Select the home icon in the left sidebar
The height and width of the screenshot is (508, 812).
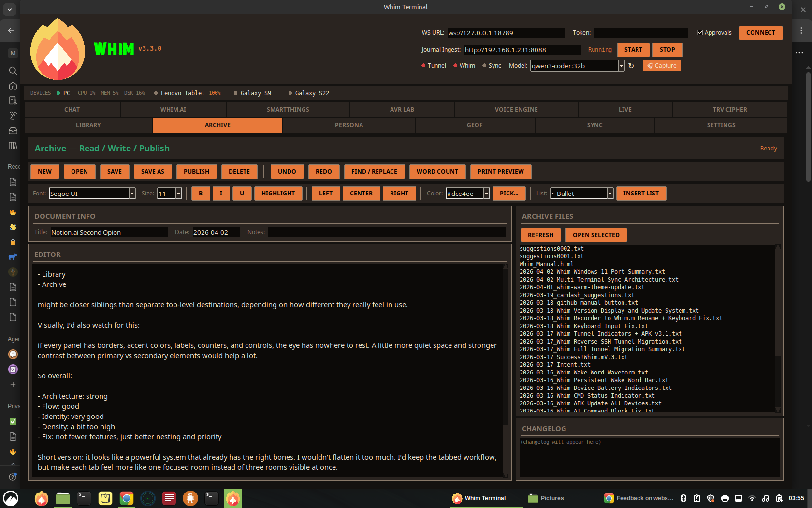[x=13, y=85]
